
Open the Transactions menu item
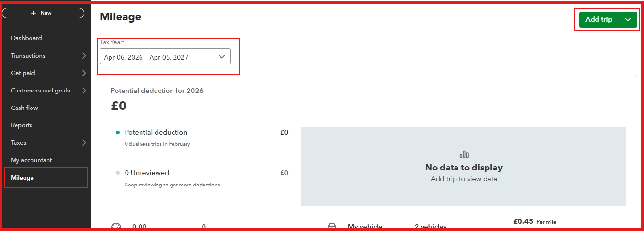click(x=28, y=56)
